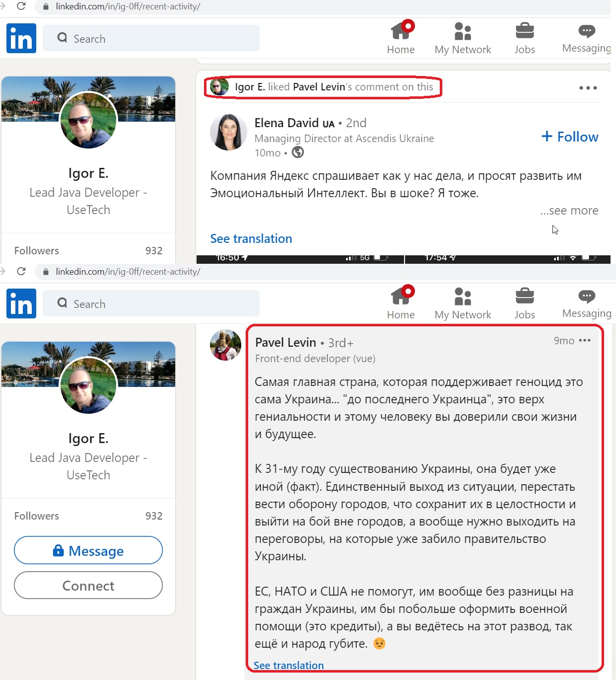Open Pavel Levin's avatar in the comment

[225, 345]
